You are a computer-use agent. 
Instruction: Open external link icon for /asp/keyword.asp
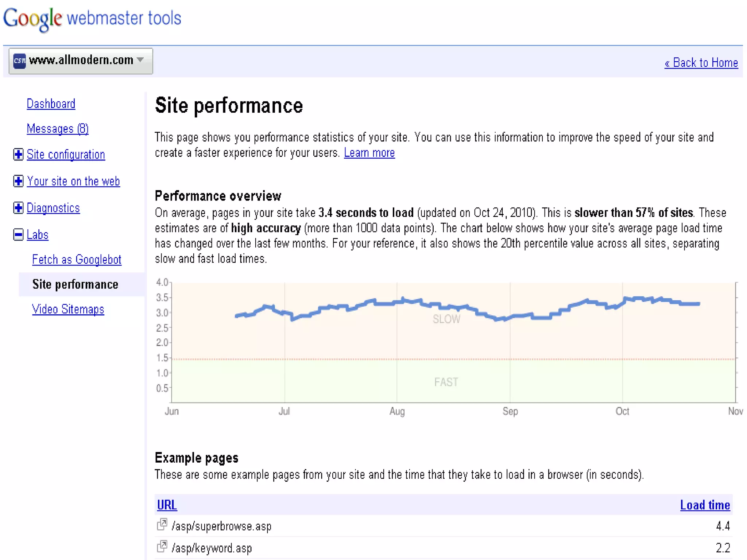pos(162,547)
